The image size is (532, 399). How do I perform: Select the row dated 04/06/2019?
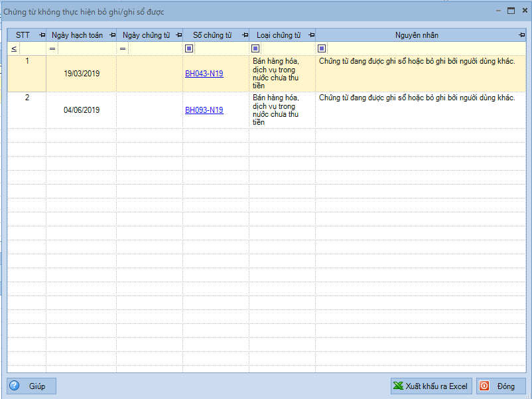tap(82, 110)
